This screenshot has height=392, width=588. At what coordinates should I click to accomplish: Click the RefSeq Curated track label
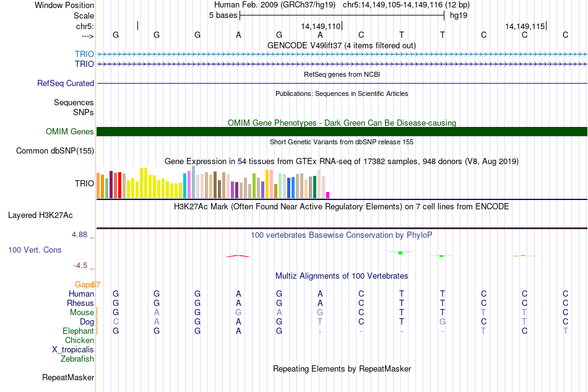click(66, 83)
